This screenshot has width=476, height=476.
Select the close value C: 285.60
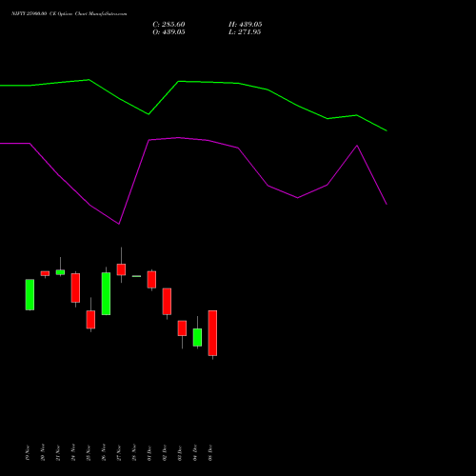[x=169, y=25]
